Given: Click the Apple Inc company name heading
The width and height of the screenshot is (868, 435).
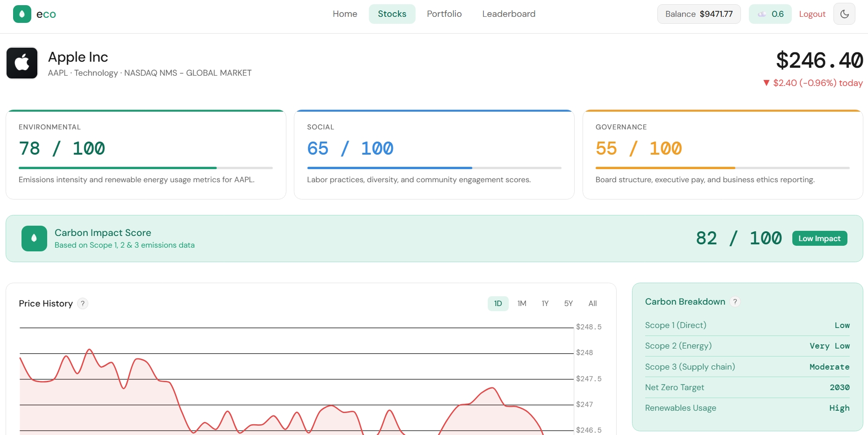Looking at the screenshot, I should [78, 57].
